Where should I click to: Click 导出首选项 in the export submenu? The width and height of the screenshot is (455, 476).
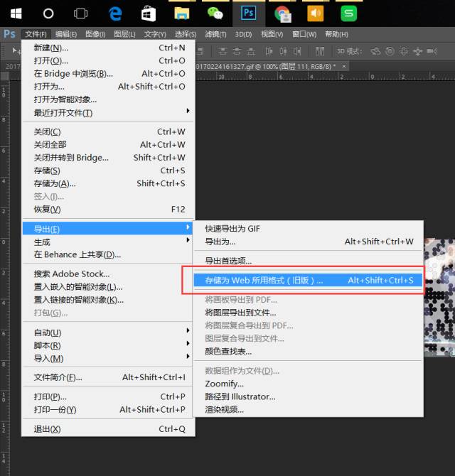[228, 261]
